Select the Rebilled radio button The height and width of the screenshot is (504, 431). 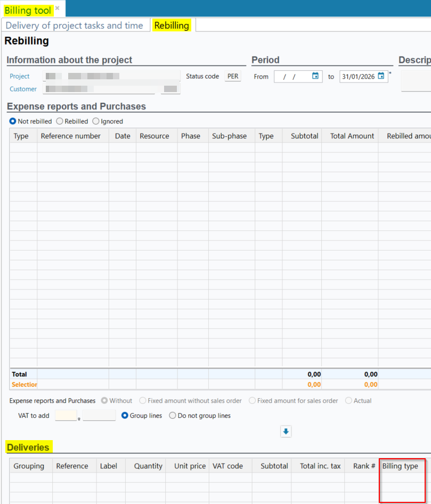coord(60,121)
